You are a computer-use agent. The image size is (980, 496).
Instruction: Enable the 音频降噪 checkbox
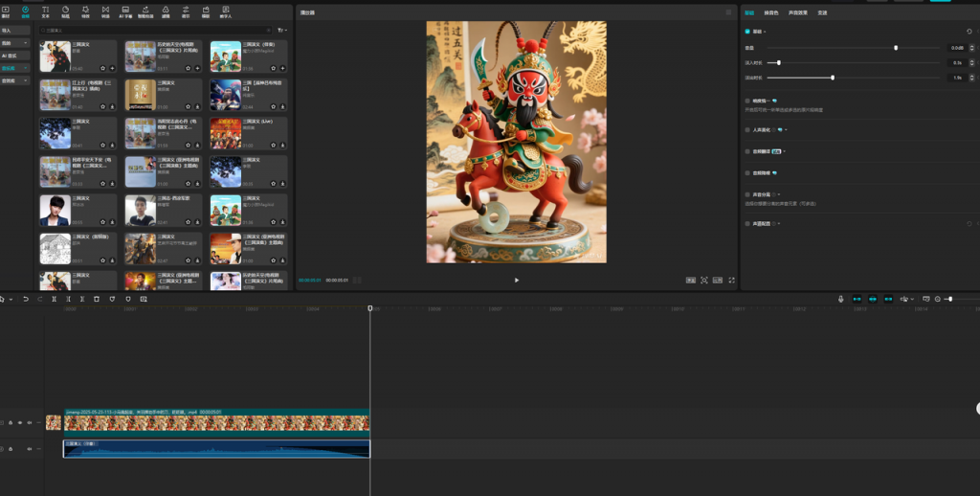pyautogui.click(x=747, y=172)
